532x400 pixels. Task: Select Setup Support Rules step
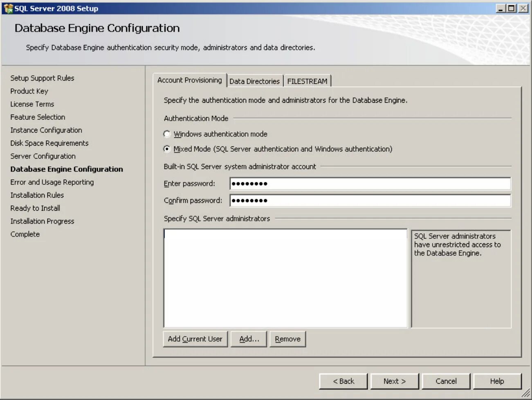(43, 78)
